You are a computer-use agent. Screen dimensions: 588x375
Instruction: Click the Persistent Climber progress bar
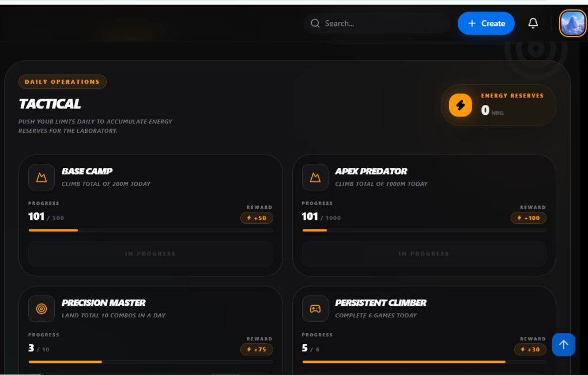[x=424, y=362]
